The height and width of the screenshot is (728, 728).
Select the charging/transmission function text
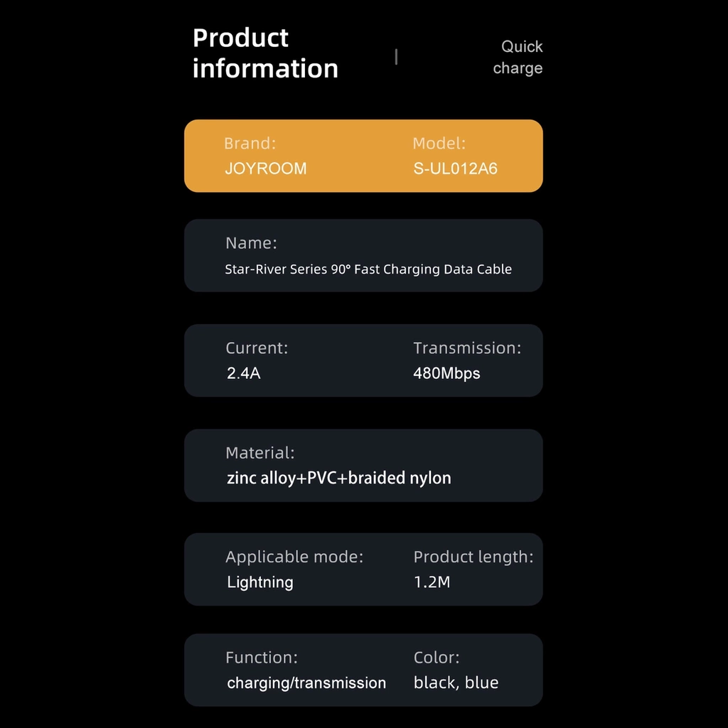(x=306, y=683)
